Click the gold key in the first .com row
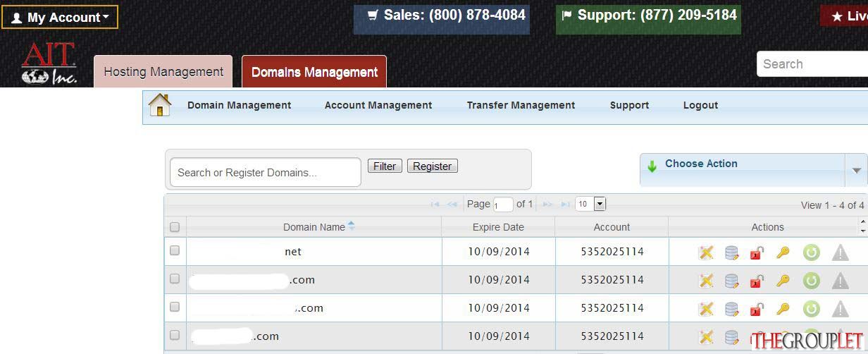This screenshot has height=354, width=868. pyautogui.click(x=783, y=281)
